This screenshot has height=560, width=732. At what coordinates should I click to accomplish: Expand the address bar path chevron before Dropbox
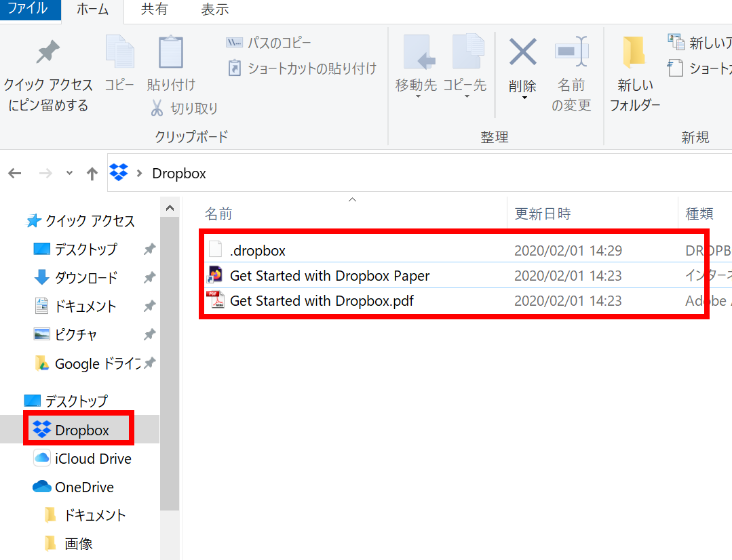point(139,174)
